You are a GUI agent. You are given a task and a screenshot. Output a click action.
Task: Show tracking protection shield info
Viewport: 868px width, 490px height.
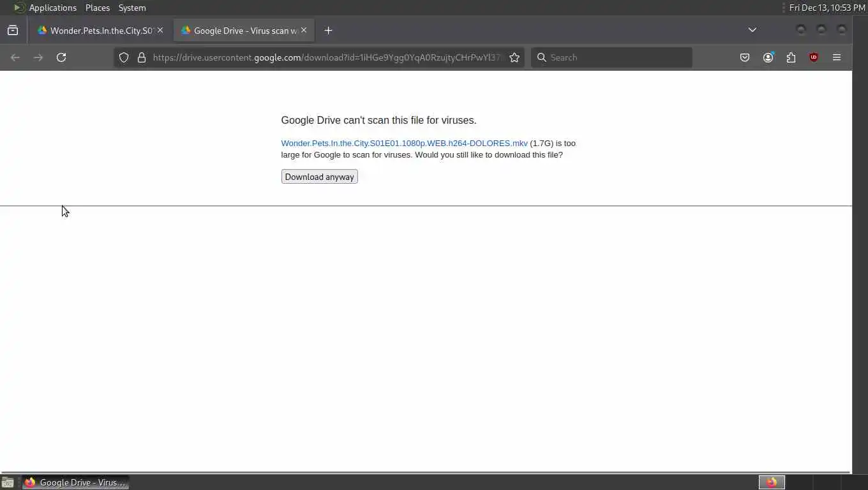click(x=124, y=57)
